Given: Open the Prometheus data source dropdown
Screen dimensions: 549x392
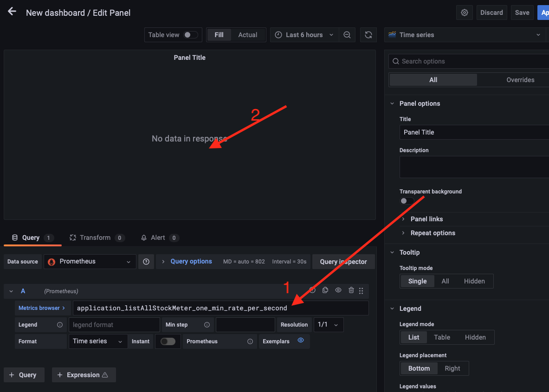Looking at the screenshot, I should tap(90, 262).
